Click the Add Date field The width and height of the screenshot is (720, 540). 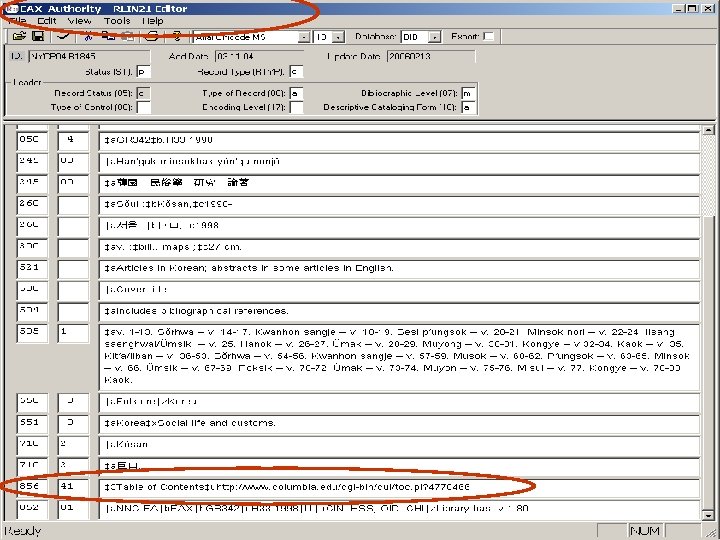259,56
